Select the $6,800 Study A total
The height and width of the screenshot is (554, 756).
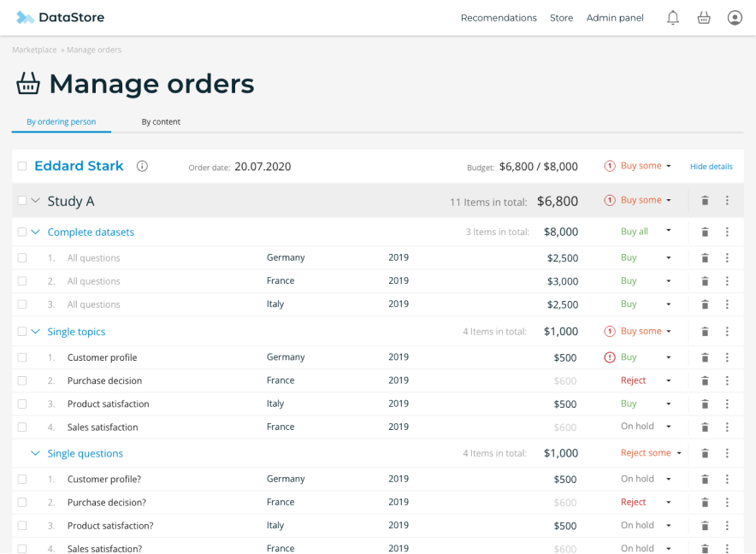tap(558, 201)
